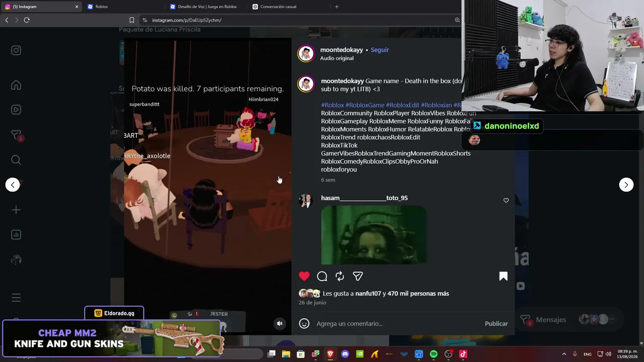Go to the next post arrow

point(626,185)
